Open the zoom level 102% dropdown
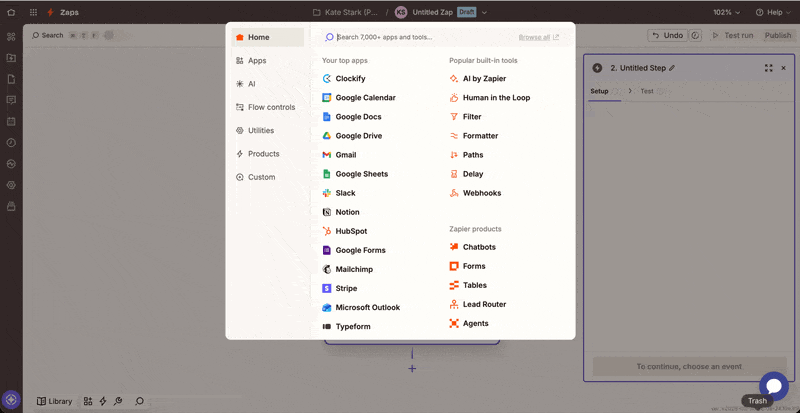800x413 pixels. click(x=727, y=12)
